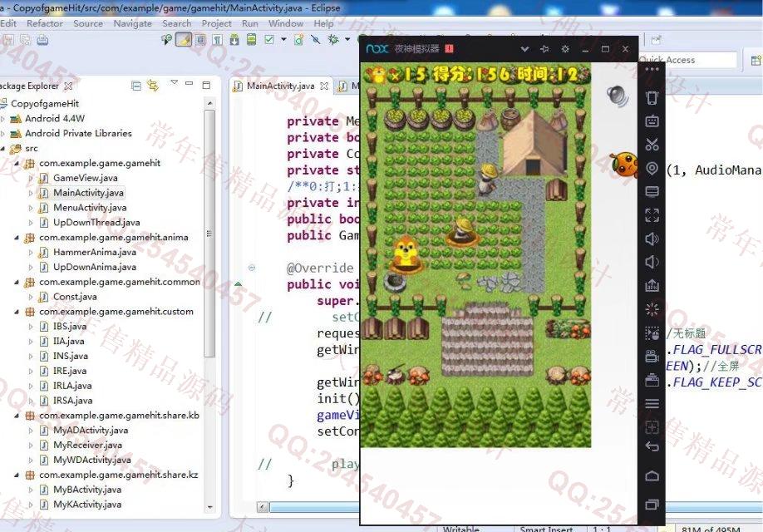763x532 pixels.
Task: Open Nox settings gear icon
Action: 565,49
